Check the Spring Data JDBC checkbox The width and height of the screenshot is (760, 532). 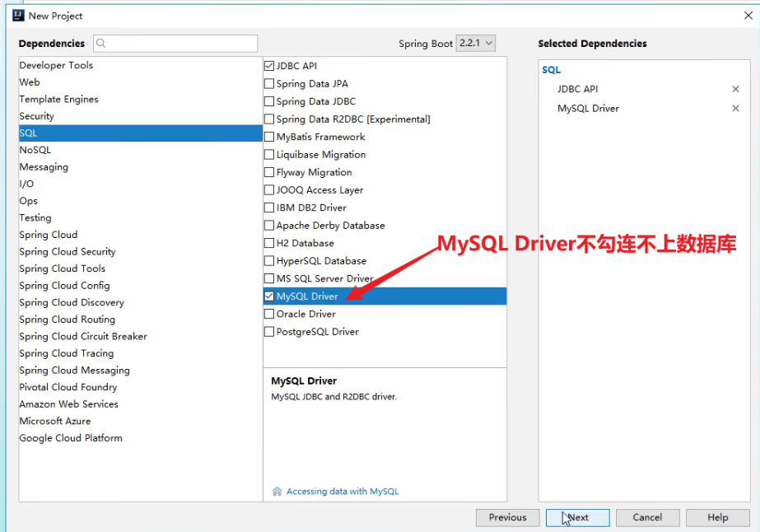tap(269, 101)
